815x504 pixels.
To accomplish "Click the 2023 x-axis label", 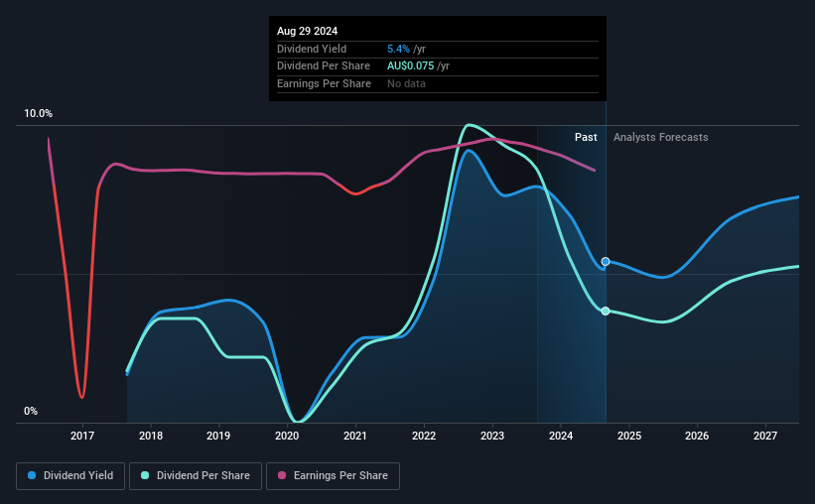I will [492, 436].
